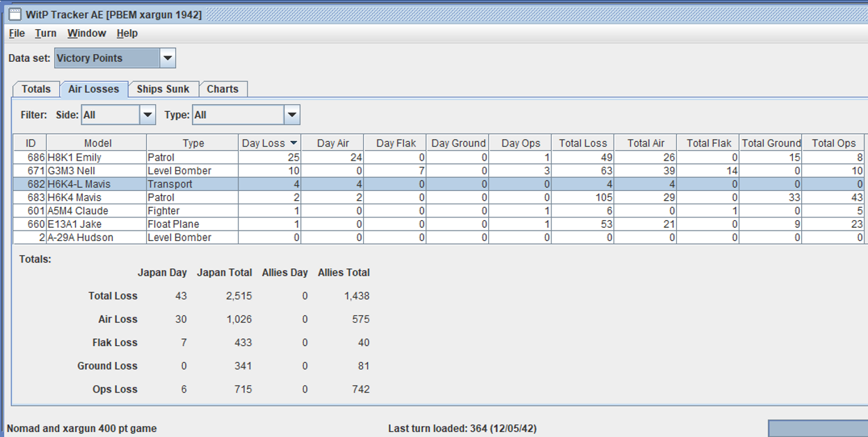Select the H8K1 Emily row
This screenshot has height=437, width=868.
pyautogui.click(x=439, y=158)
